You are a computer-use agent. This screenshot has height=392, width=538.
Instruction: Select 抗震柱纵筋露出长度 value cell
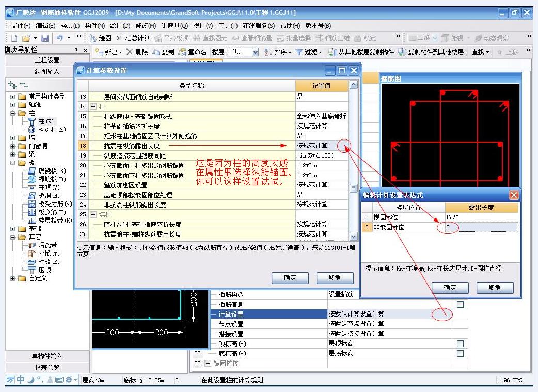click(322, 146)
